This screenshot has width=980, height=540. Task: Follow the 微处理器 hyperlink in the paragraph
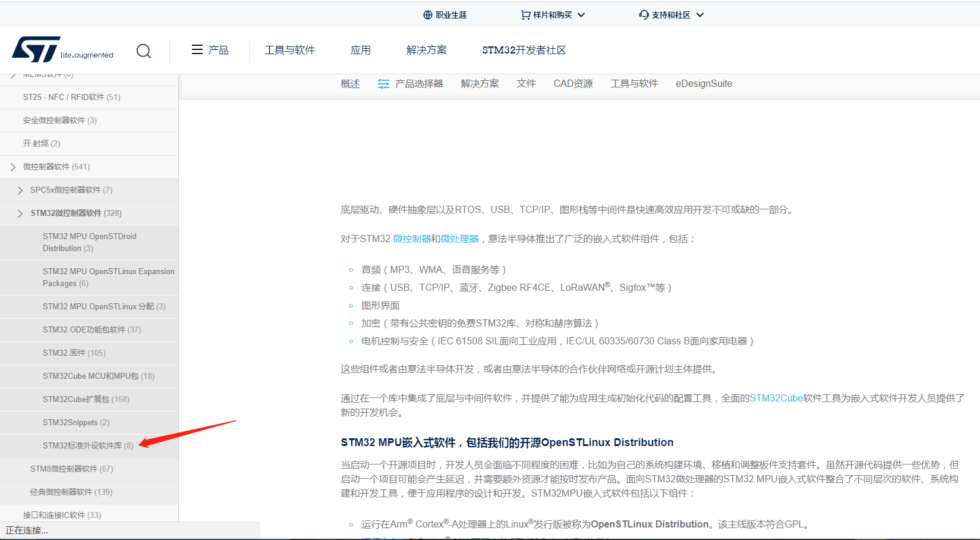tap(459, 238)
